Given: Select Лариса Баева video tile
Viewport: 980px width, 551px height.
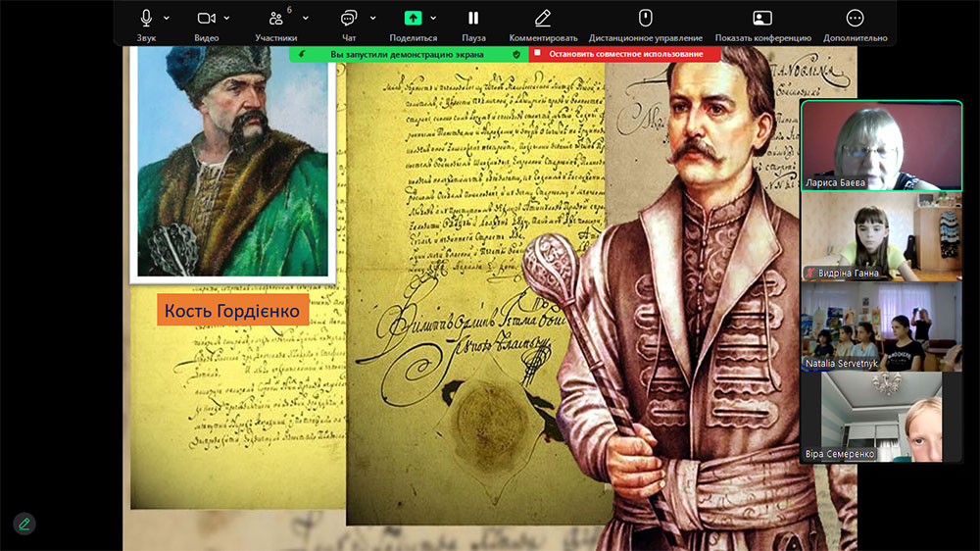Looking at the screenshot, I should [x=882, y=146].
